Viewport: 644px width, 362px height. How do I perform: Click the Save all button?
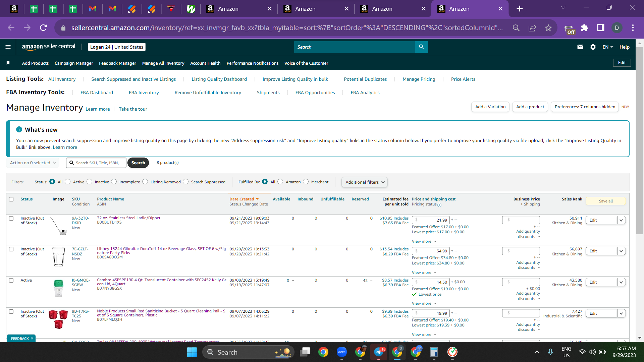[x=606, y=201]
